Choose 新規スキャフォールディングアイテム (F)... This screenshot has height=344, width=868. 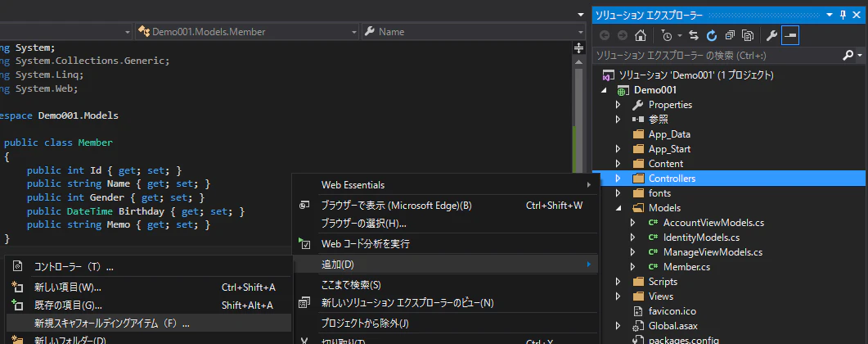point(148,324)
